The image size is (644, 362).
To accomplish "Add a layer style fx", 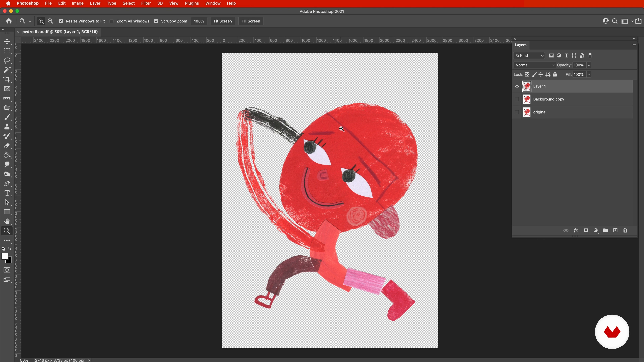I will coord(576,230).
